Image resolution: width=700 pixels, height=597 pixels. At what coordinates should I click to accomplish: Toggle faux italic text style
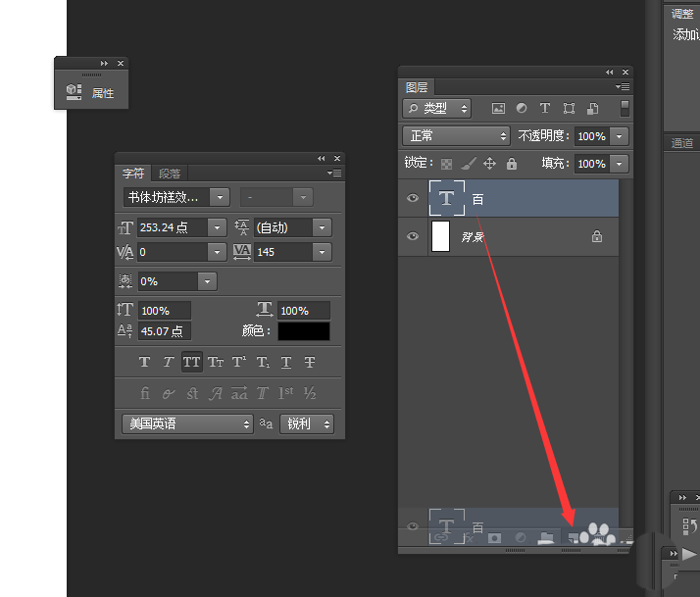168,362
